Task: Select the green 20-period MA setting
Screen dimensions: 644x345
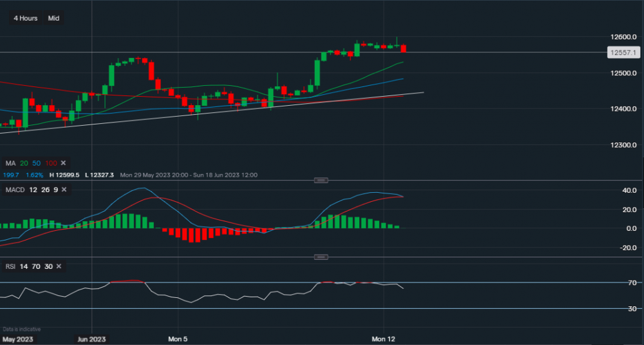Action: coord(24,163)
